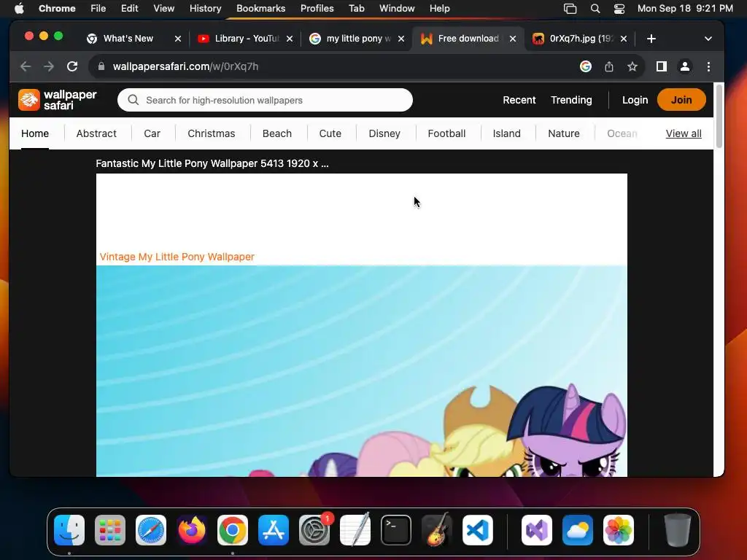This screenshot has width=747, height=560.
Task: Open a new tab with plus
Action: point(651,39)
